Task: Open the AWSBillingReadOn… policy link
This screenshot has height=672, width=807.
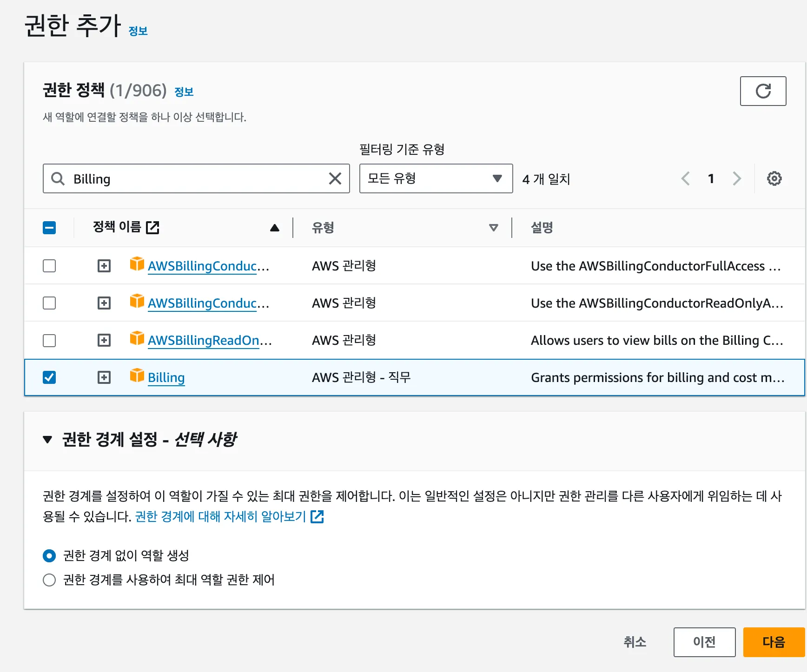Action: 210,341
